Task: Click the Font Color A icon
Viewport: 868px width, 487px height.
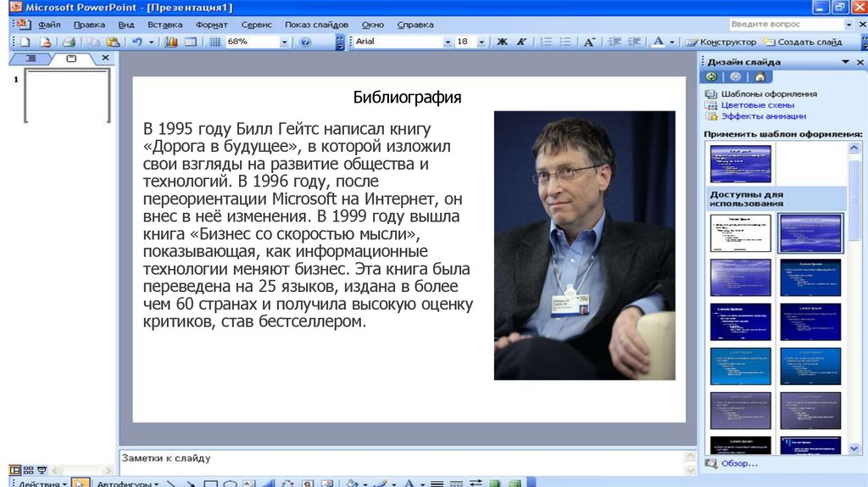Action: pyautogui.click(x=658, y=42)
